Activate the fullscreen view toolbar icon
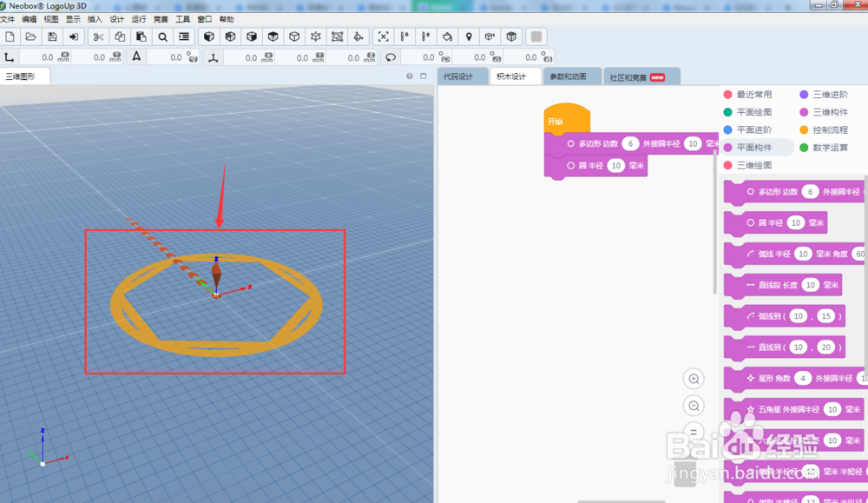 [383, 36]
